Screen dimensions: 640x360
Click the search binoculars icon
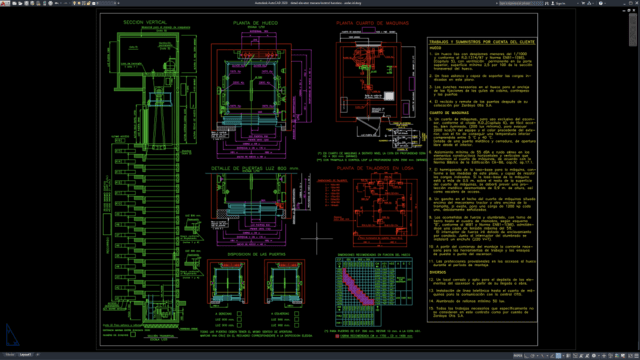pos(547,3)
